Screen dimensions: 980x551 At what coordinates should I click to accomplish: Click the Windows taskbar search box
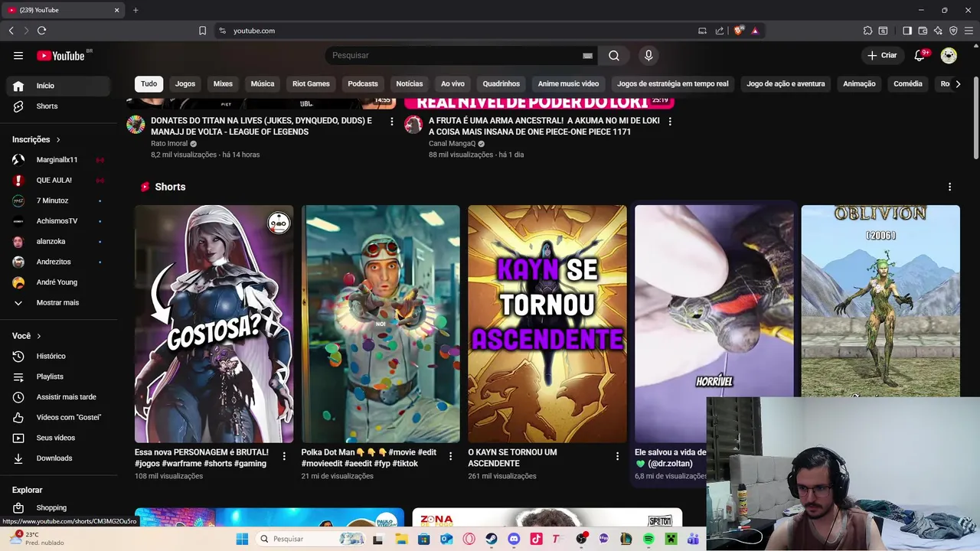[x=310, y=539]
